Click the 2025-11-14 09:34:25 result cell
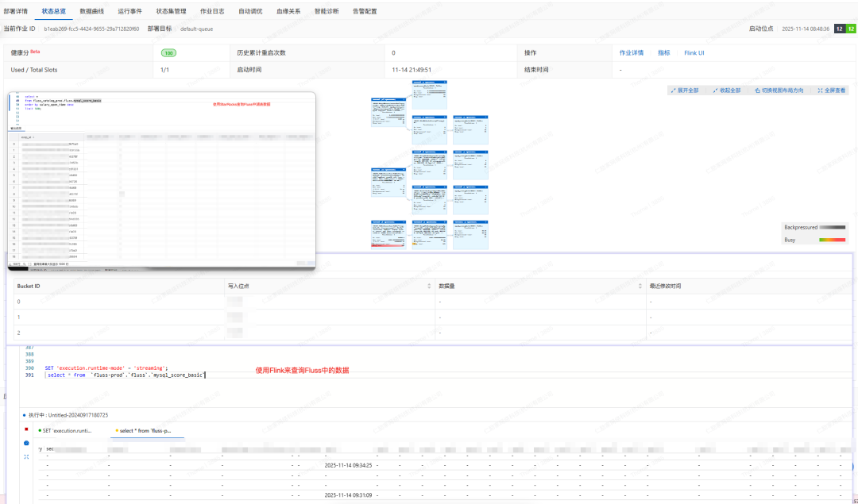This screenshot has height=504, width=858. pos(348,466)
